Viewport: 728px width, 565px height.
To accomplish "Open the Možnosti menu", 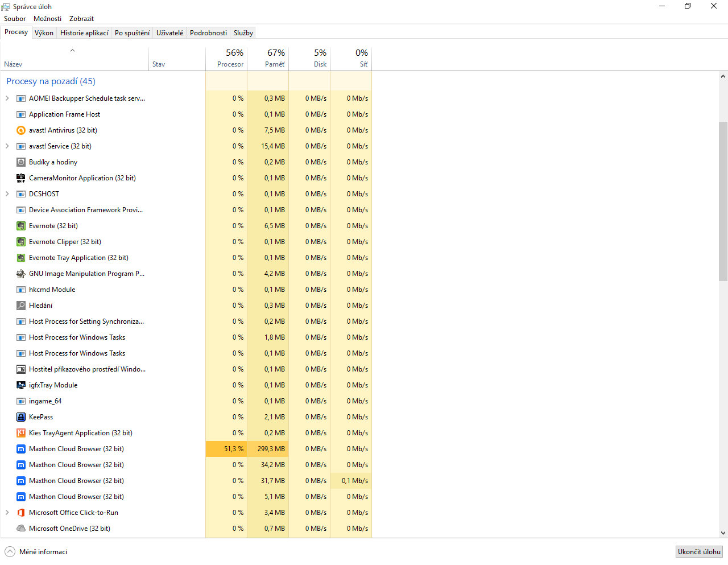I will [x=47, y=19].
